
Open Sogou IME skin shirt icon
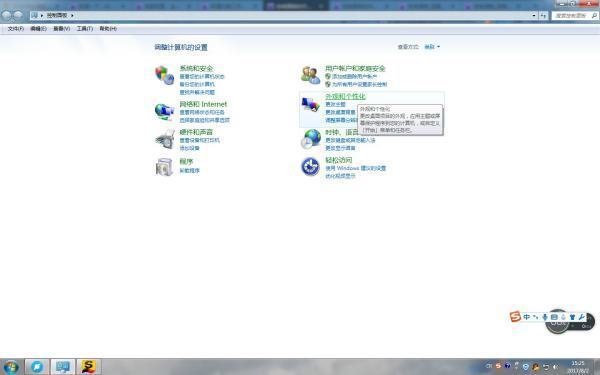[572, 317]
